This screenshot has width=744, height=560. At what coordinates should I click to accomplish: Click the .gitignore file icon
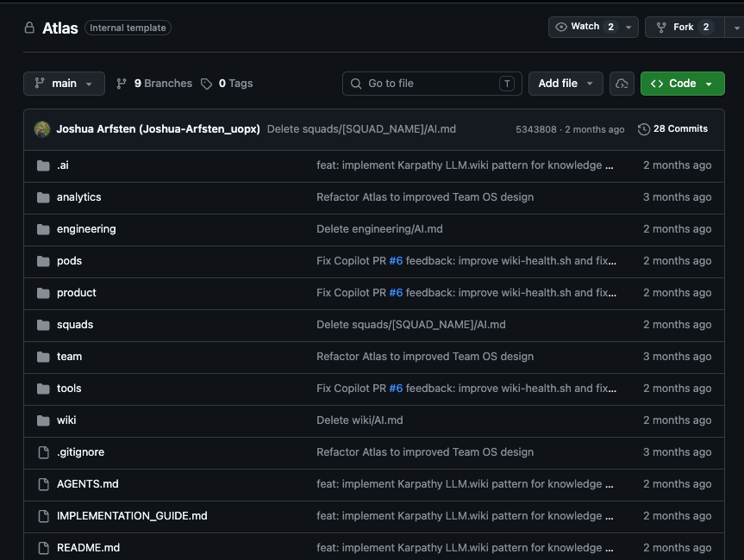[44, 452]
